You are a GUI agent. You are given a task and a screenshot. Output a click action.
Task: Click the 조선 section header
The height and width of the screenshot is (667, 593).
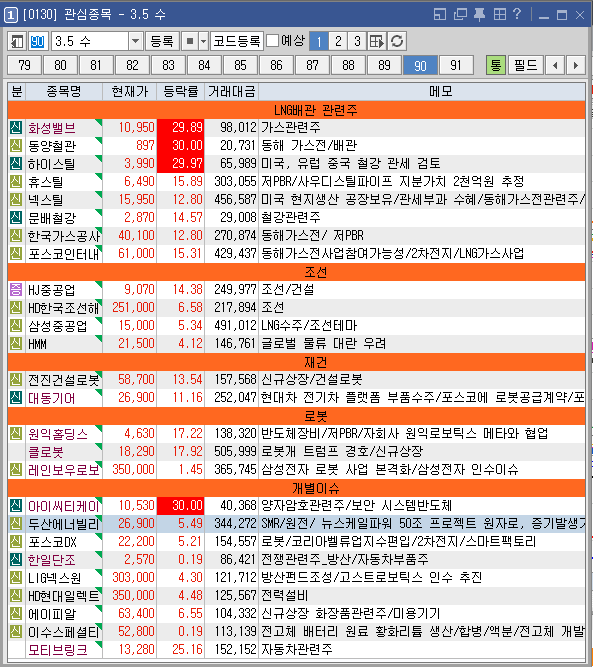(x=296, y=271)
